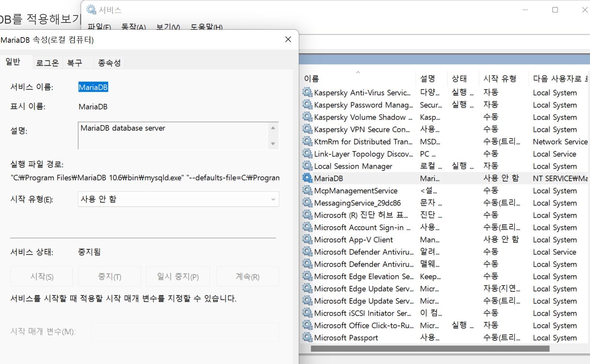Click gear icon of McpManagementService row
Image resolution: width=590 pixels, height=364 pixels.
point(308,190)
